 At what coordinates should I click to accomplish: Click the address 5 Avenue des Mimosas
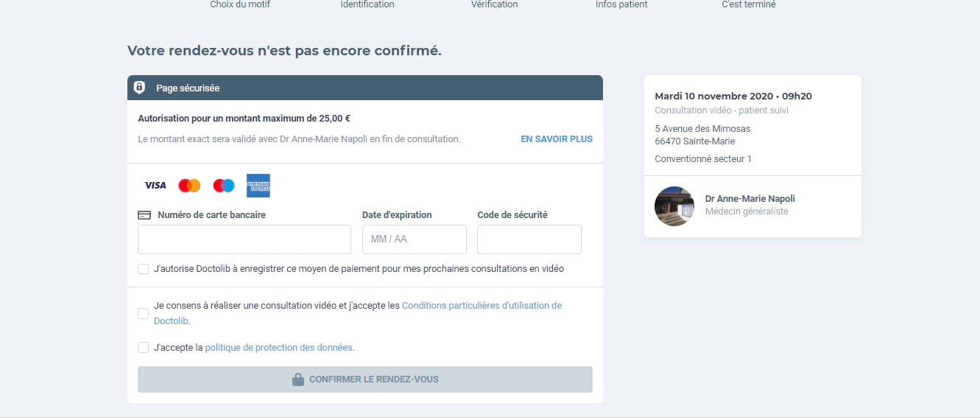[702, 129]
